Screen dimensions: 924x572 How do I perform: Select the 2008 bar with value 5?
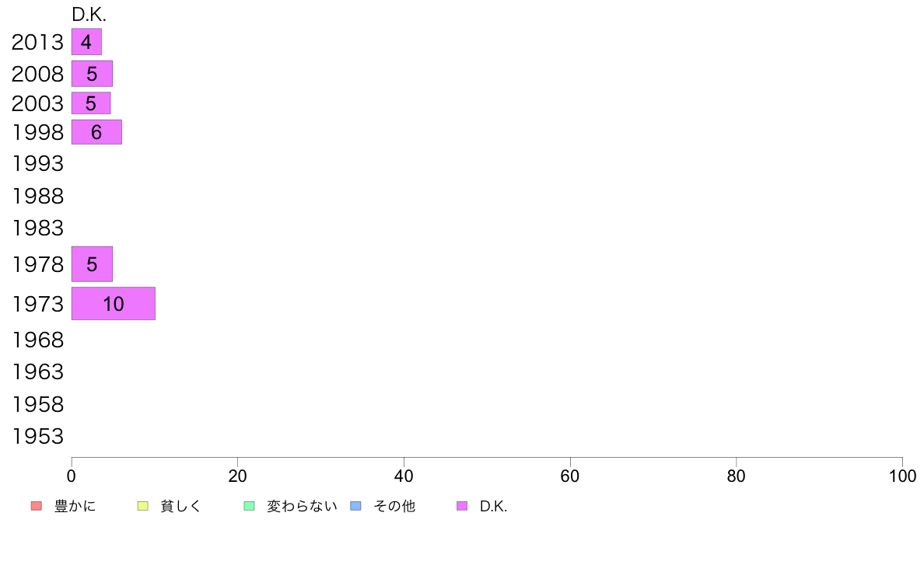pos(92,74)
